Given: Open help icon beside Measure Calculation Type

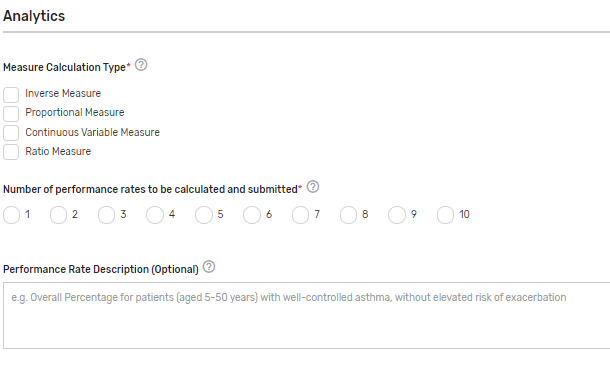Looking at the screenshot, I should [x=141, y=65].
